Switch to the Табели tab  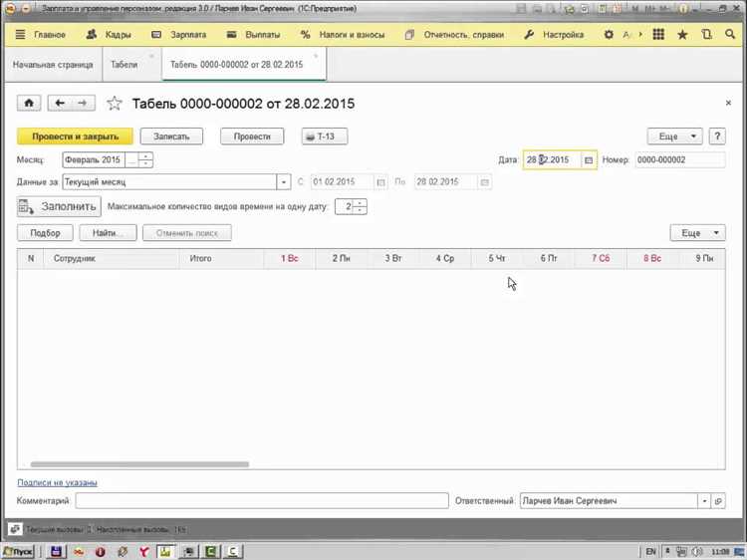tap(124, 65)
